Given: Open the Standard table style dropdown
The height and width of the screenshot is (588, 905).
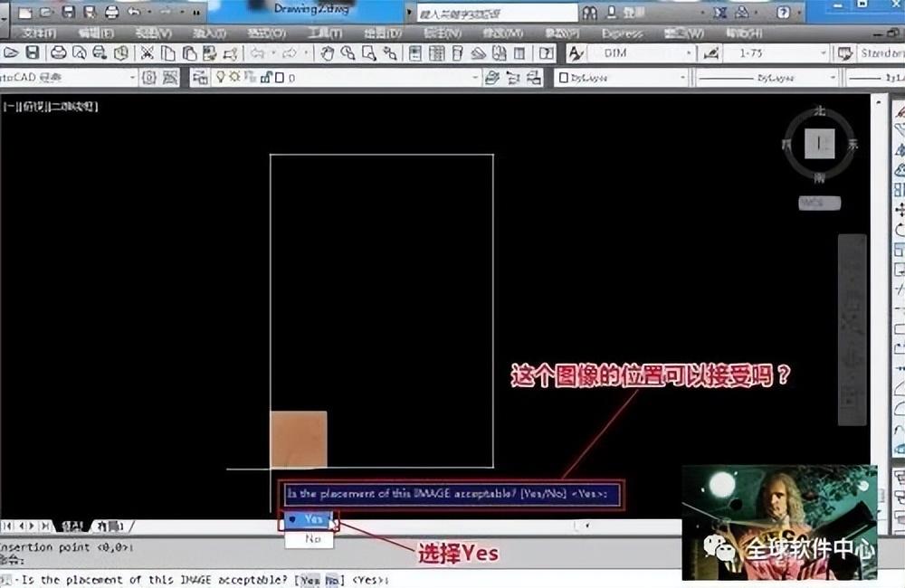Looking at the screenshot, I should tap(881, 53).
